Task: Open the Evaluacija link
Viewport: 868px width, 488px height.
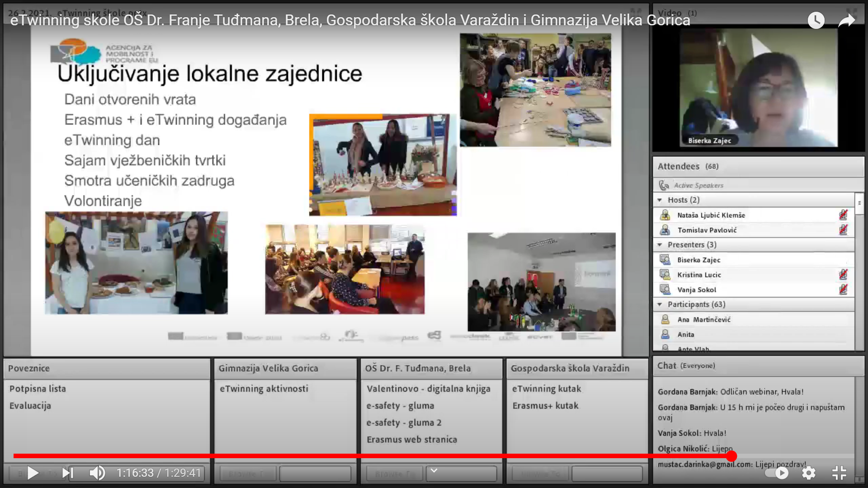Action: tap(30, 406)
